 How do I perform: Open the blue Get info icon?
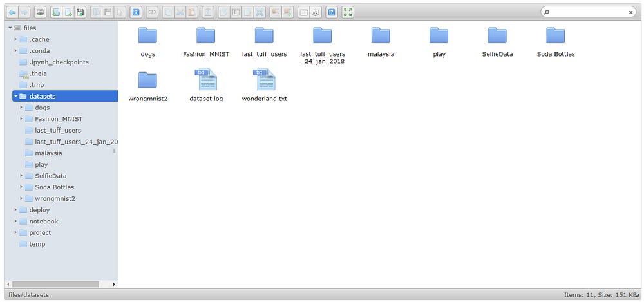click(136, 12)
